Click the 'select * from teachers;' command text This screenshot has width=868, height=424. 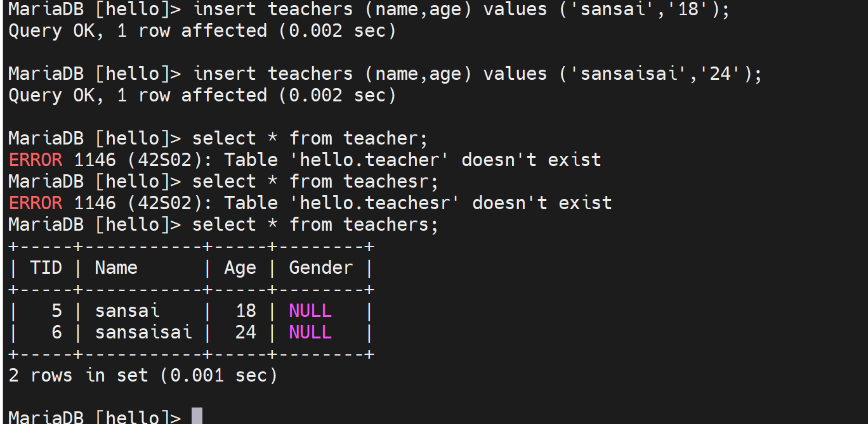[315, 225]
